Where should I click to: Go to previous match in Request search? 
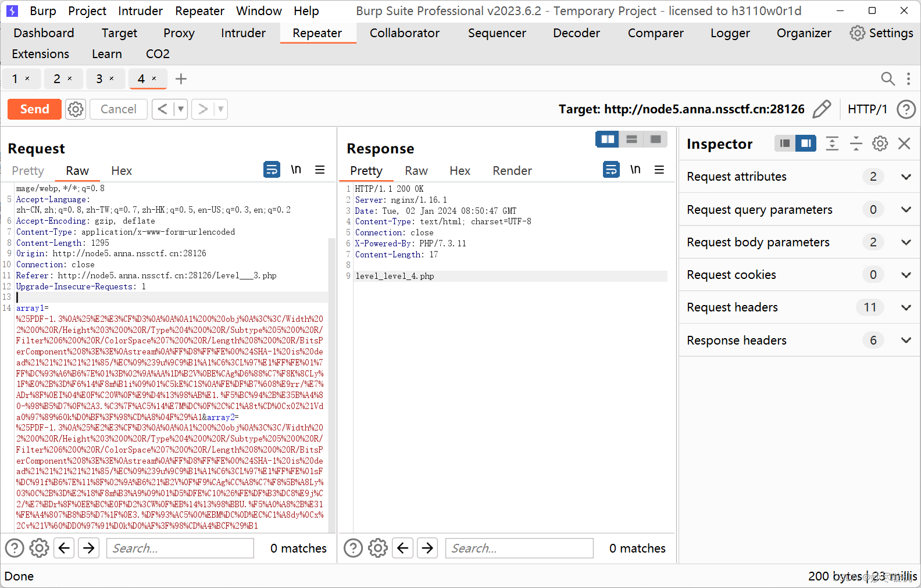pos(64,548)
